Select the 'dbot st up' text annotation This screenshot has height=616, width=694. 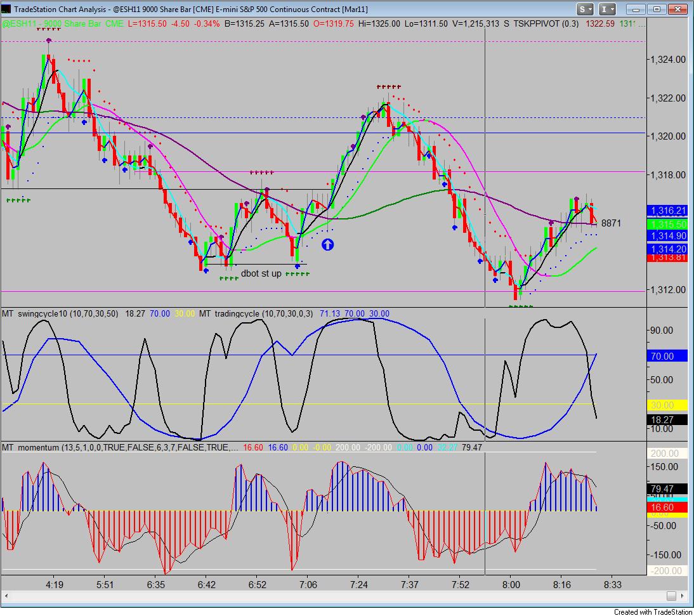pos(261,273)
